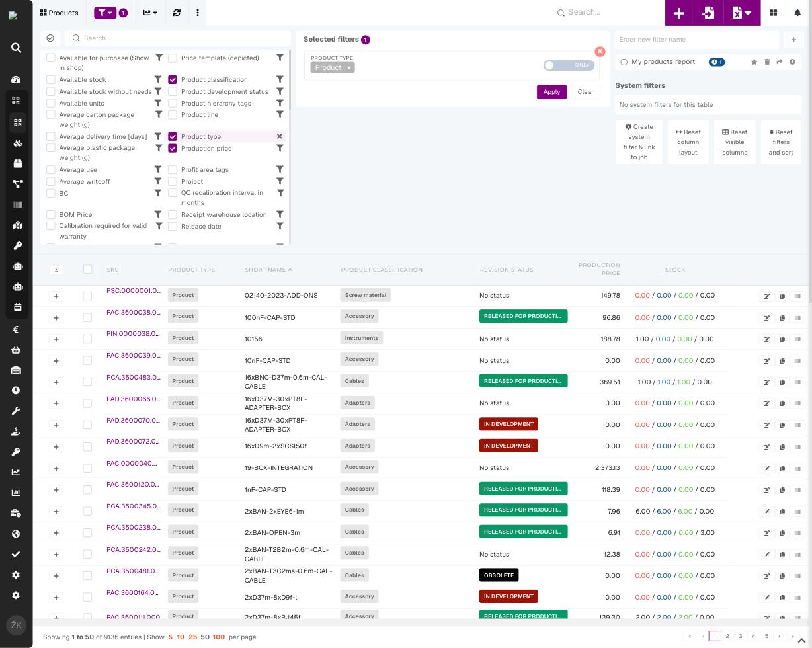Click edit icon for 02140-2023-ADD-ONS row
The width and height of the screenshot is (812, 648).
pos(766,296)
